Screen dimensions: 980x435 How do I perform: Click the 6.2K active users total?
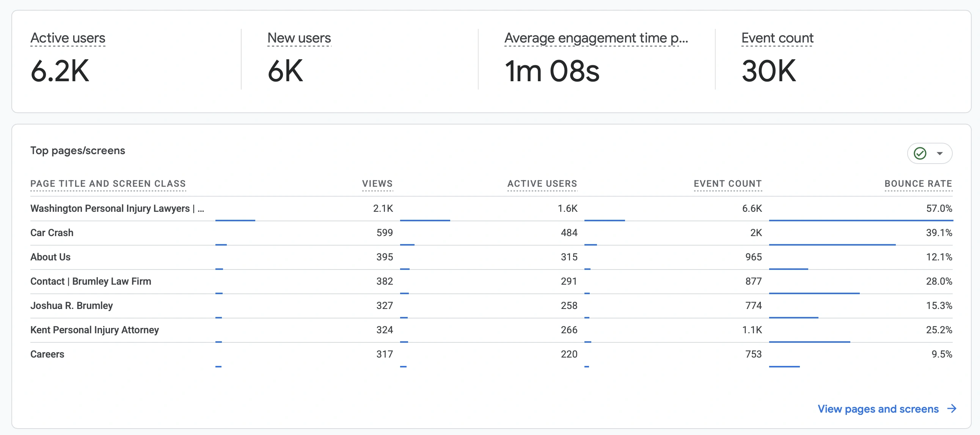[60, 71]
